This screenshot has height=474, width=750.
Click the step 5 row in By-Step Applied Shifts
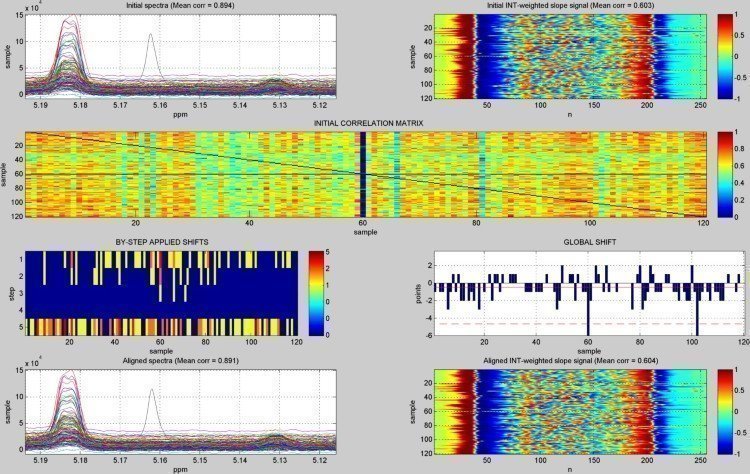[x=160, y=326]
